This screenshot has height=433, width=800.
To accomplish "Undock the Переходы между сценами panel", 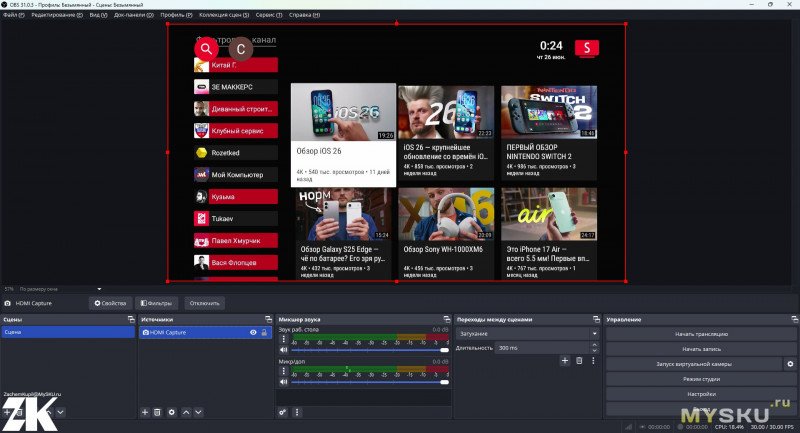I will pyautogui.click(x=596, y=319).
